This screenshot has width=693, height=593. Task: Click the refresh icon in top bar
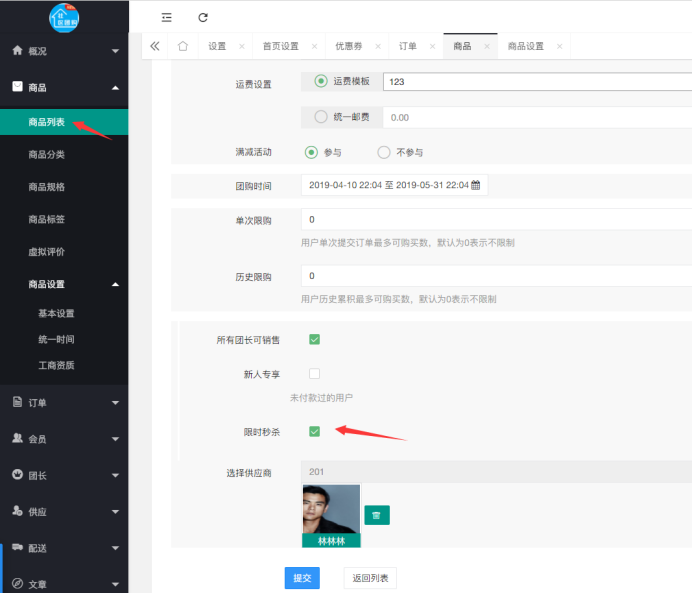203,17
